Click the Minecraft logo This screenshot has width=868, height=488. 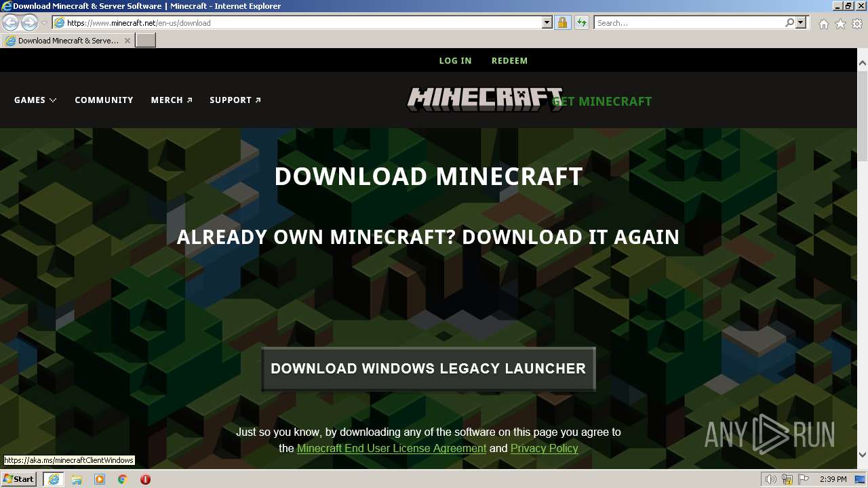coord(484,100)
